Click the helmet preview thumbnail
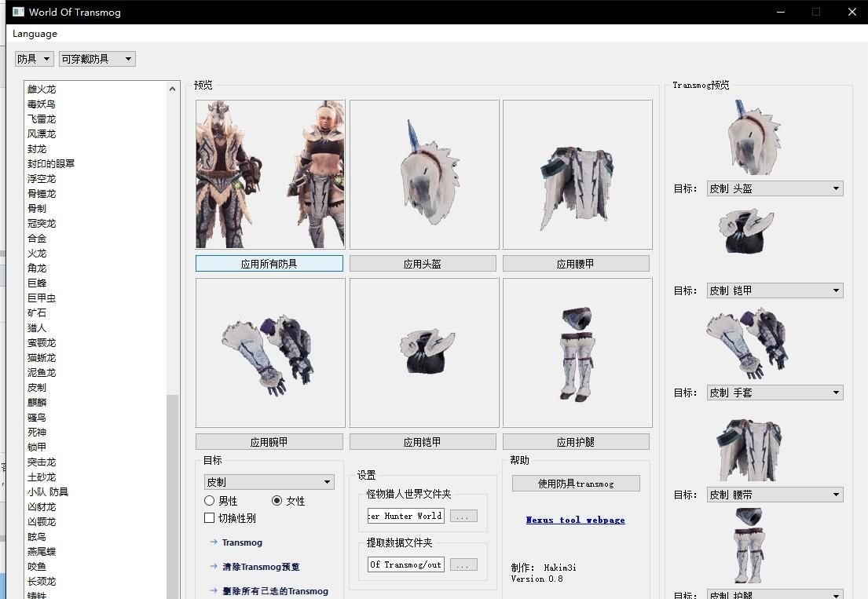868x599 pixels. [423, 173]
